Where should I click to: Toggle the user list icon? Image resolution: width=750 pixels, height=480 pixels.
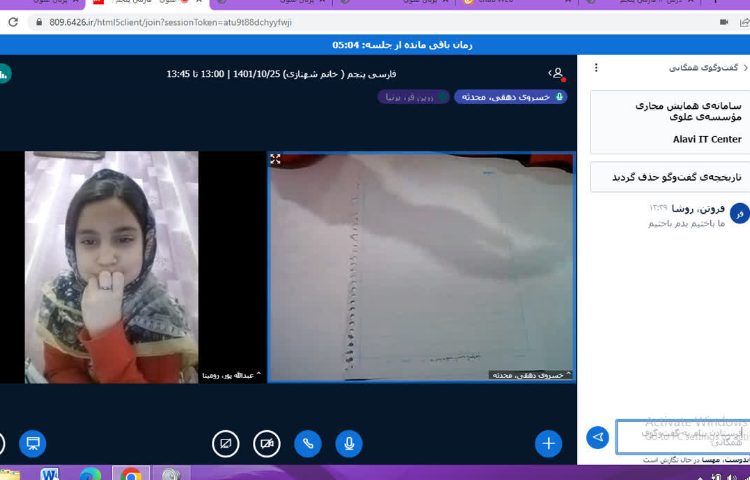point(557,73)
